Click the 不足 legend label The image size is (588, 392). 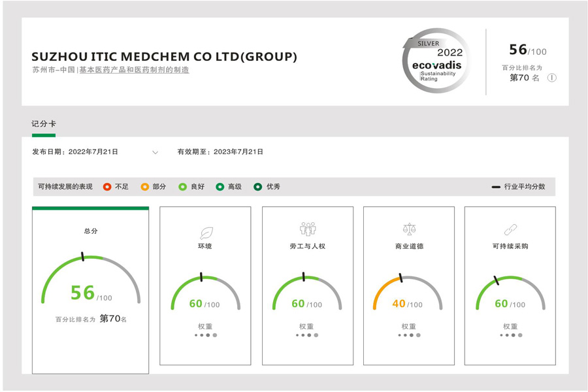click(122, 187)
